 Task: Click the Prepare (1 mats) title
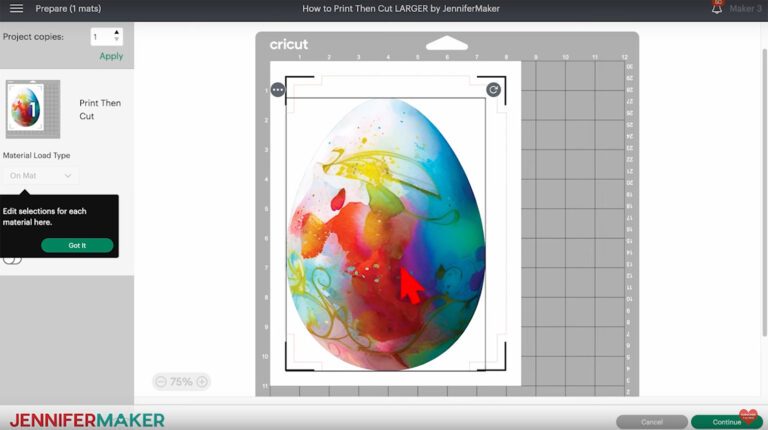click(x=68, y=8)
